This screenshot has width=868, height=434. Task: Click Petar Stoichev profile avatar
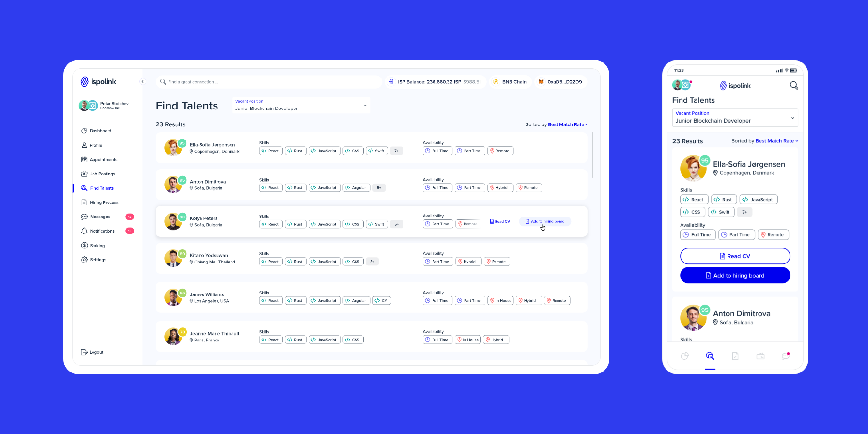[84, 106]
